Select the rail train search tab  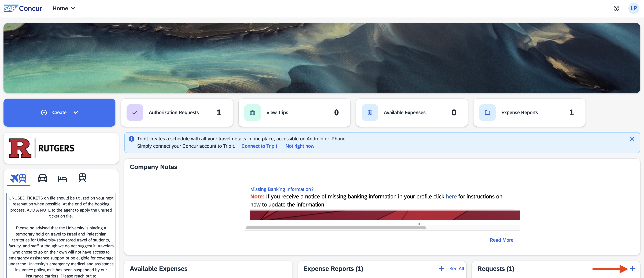(x=82, y=178)
